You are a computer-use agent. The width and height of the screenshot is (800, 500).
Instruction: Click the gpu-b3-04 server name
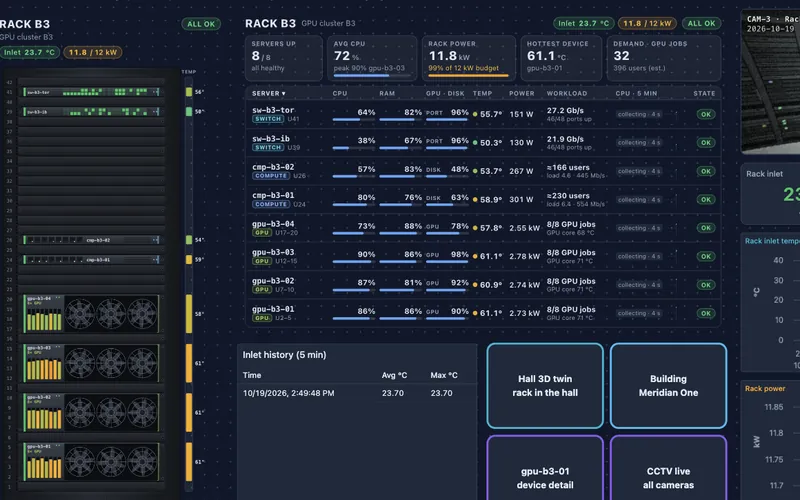point(273,224)
